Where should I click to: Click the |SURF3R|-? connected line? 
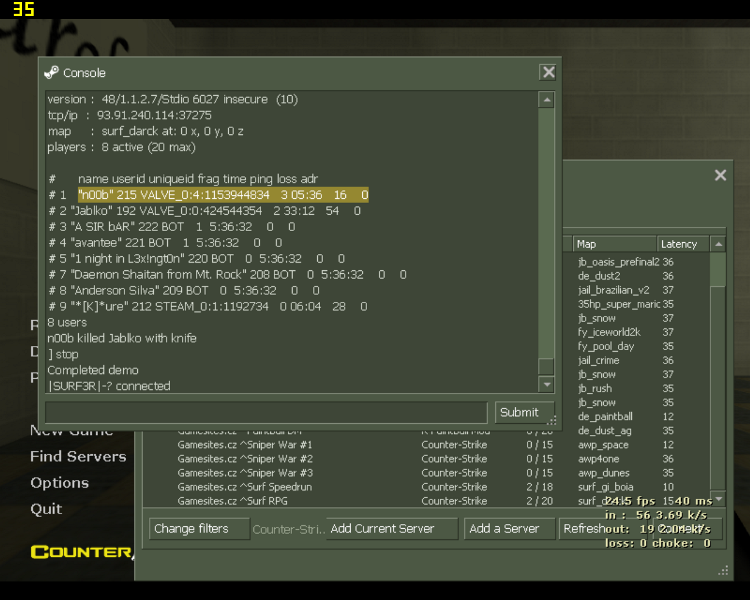point(109,386)
